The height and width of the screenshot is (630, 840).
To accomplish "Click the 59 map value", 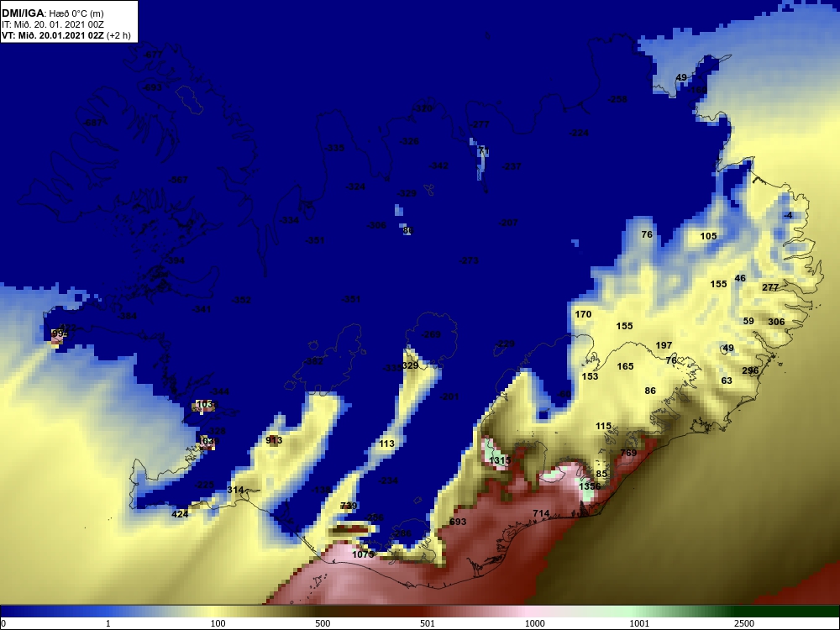I will tap(748, 321).
